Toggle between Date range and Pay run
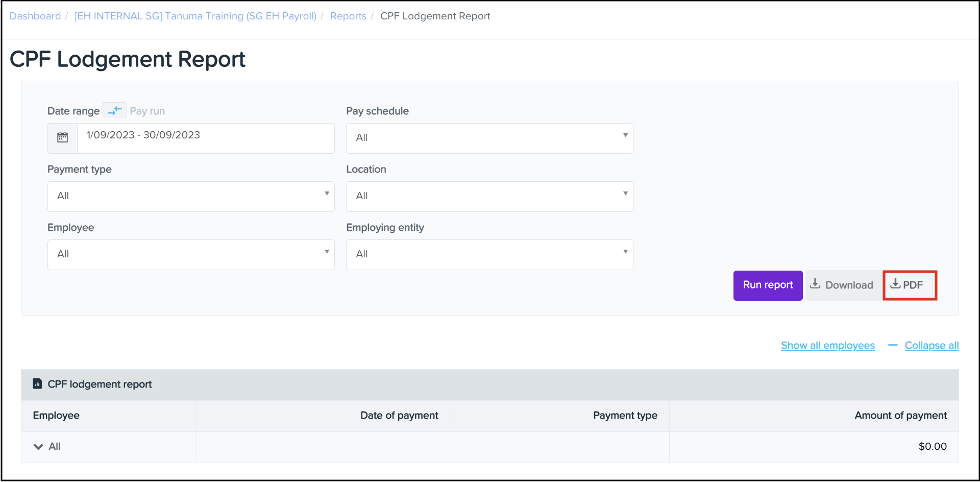 pos(115,110)
